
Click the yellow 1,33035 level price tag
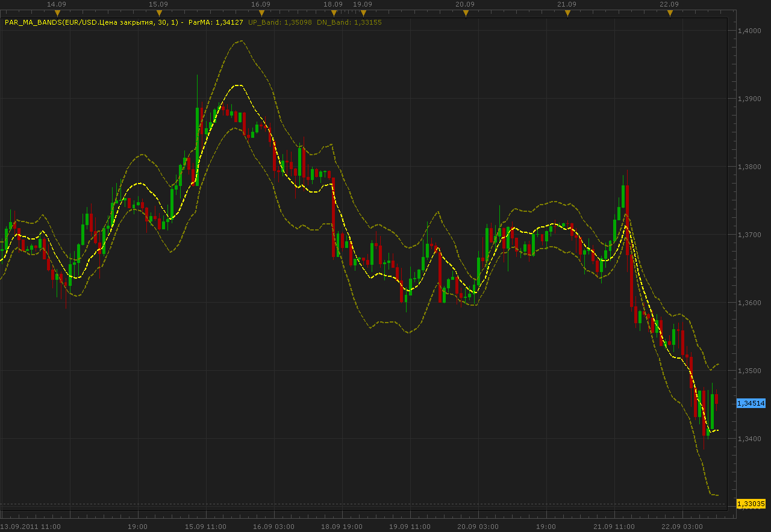pos(751,504)
